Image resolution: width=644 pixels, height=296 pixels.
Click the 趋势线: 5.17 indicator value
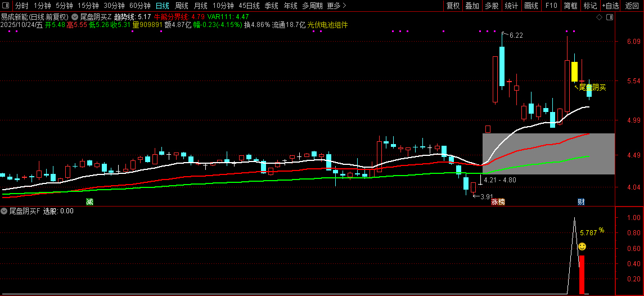(132, 17)
